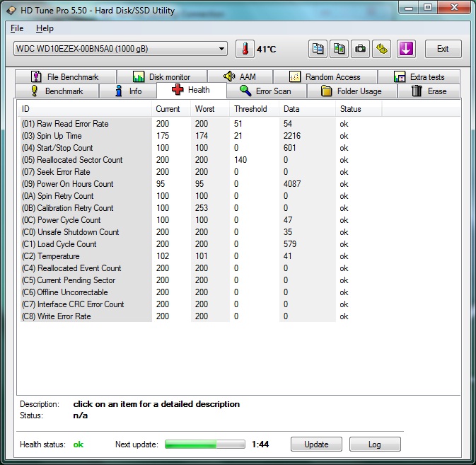
Task: Click the Exit button
Action: coord(443,49)
